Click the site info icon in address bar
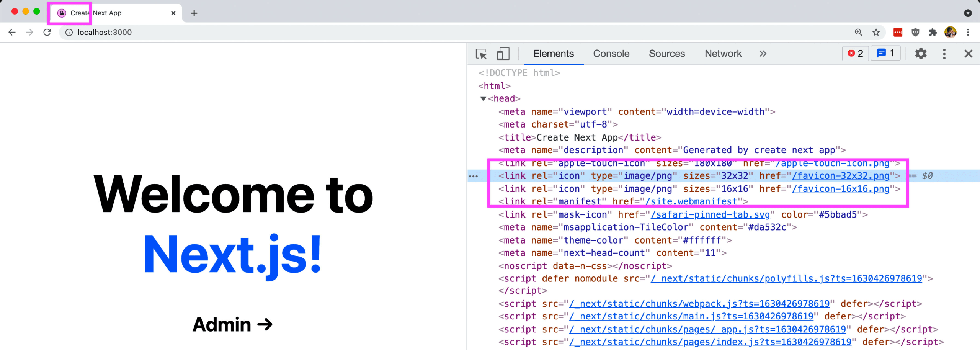Image resolution: width=980 pixels, height=350 pixels. pos(69,33)
